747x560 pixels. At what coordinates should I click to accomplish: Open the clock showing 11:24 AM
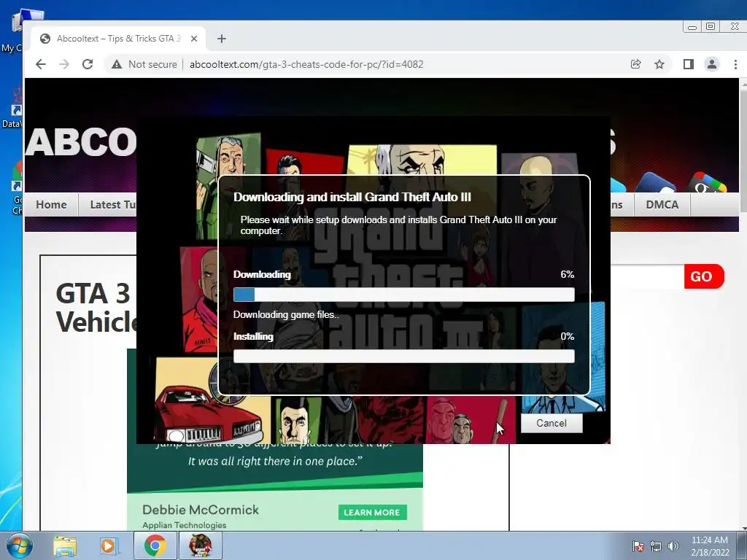tap(709, 546)
